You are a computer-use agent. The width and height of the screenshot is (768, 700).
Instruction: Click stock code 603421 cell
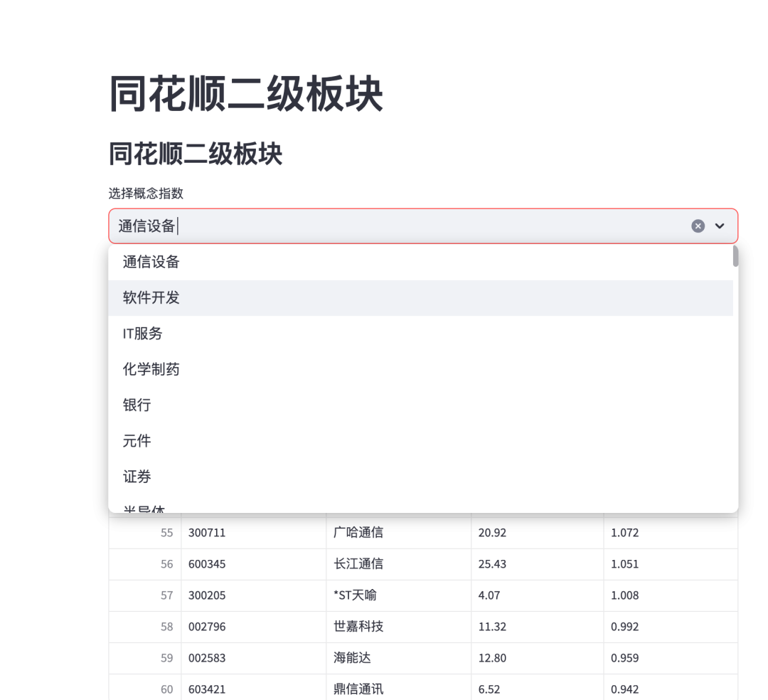click(254, 687)
